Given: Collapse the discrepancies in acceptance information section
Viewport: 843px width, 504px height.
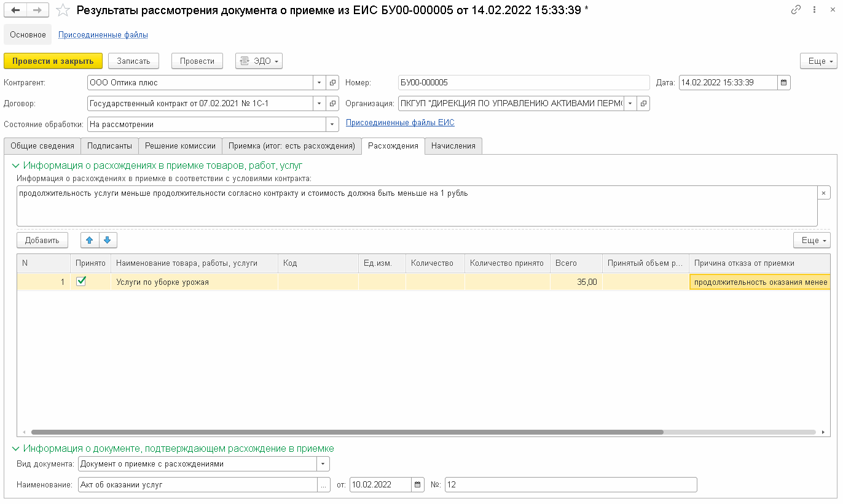Looking at the screenshot, I should 15,165.
